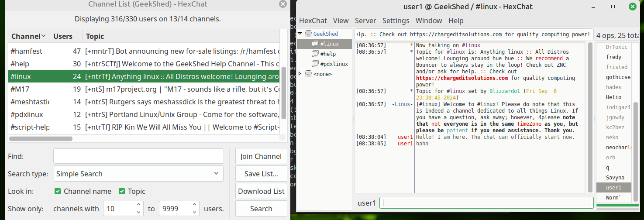Click the maximum users number field
644x220 pixels.
[x=175, y=209]
